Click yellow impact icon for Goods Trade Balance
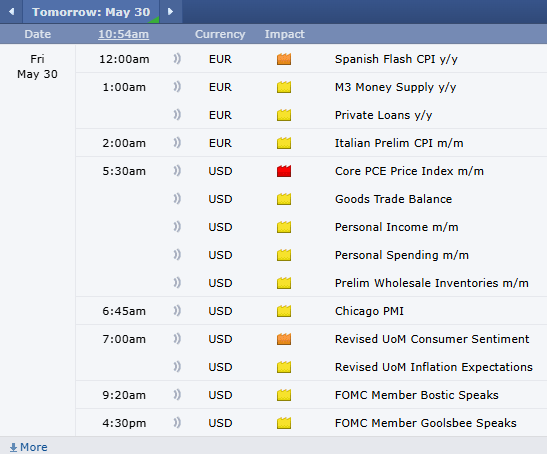This screenshot has width=547, height=454. click(284, 199)
